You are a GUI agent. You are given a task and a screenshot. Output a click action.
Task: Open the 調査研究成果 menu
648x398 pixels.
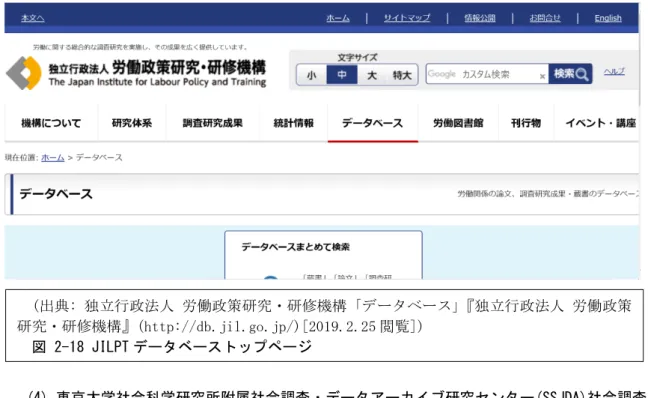tap(212, 123)
